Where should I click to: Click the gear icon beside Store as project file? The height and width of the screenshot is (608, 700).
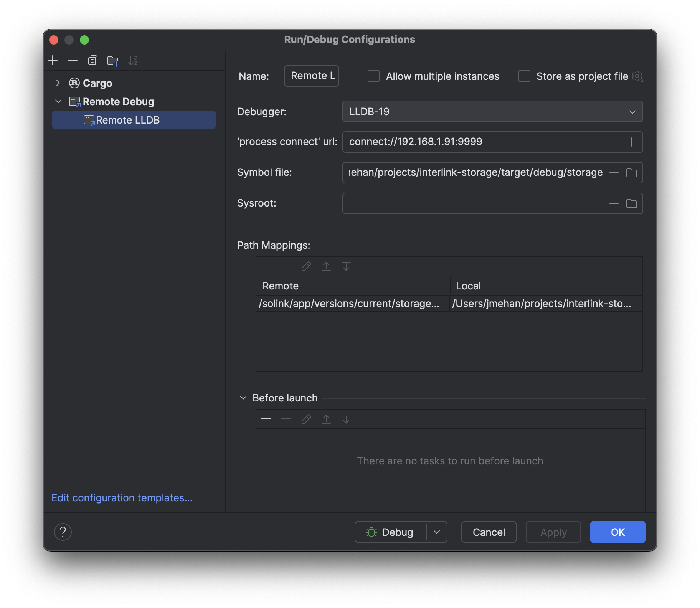(x=637, y=76)
